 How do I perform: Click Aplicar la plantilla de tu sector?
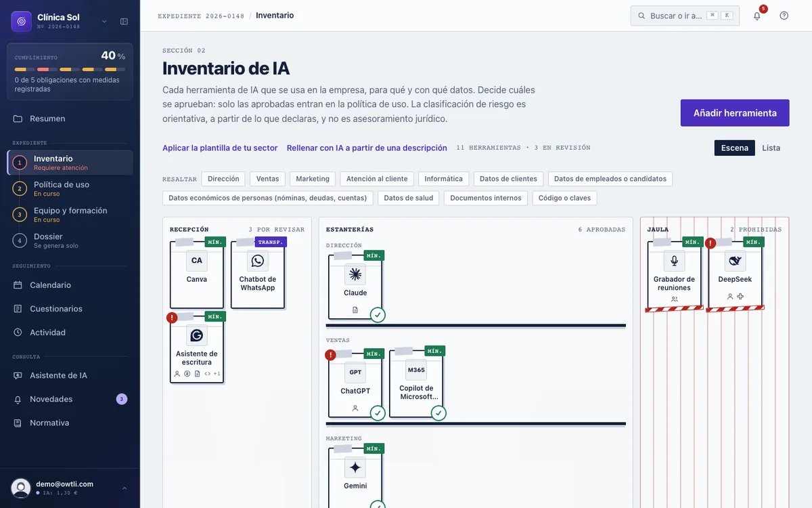pos(220,148)
